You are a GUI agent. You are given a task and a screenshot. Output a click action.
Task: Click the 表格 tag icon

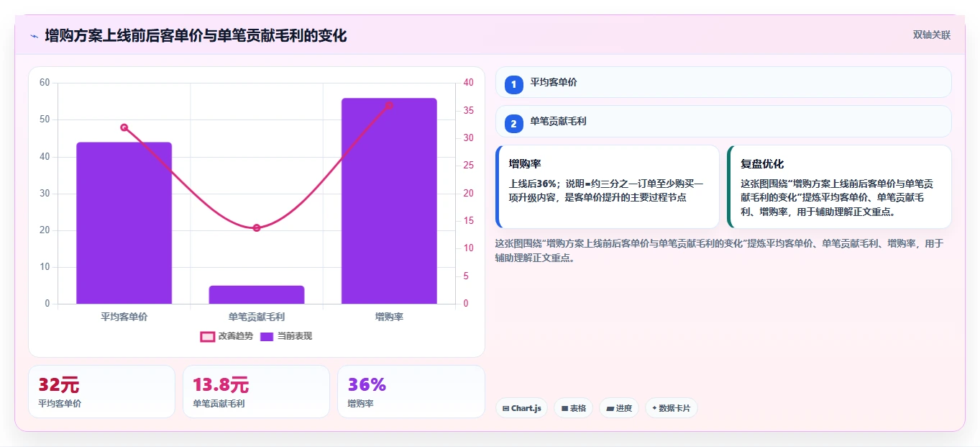pos(564,409)
